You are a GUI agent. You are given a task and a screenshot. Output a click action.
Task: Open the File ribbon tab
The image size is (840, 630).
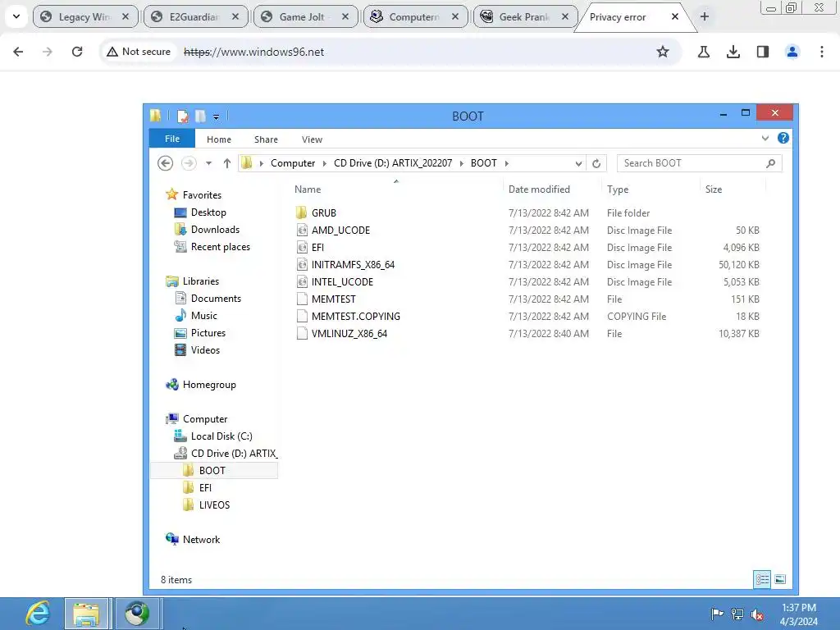[172, 138]
